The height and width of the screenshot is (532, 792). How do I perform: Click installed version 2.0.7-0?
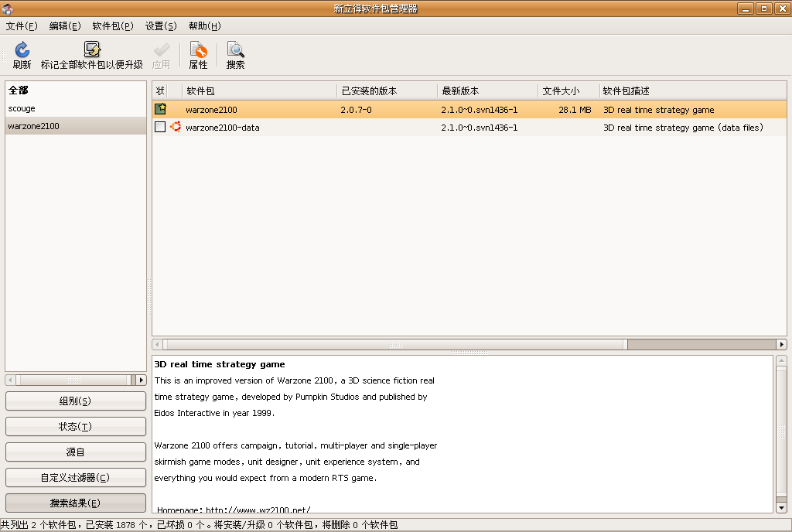click(x=356, y=110)
